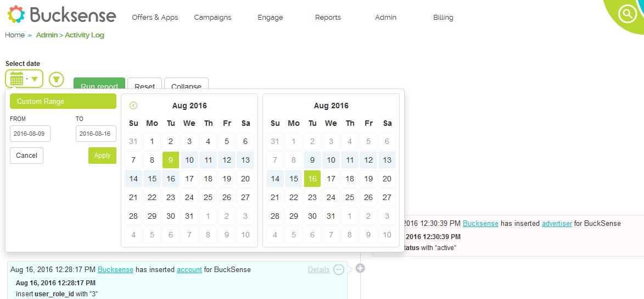Open the advertiser link in the log

(557, 223)
